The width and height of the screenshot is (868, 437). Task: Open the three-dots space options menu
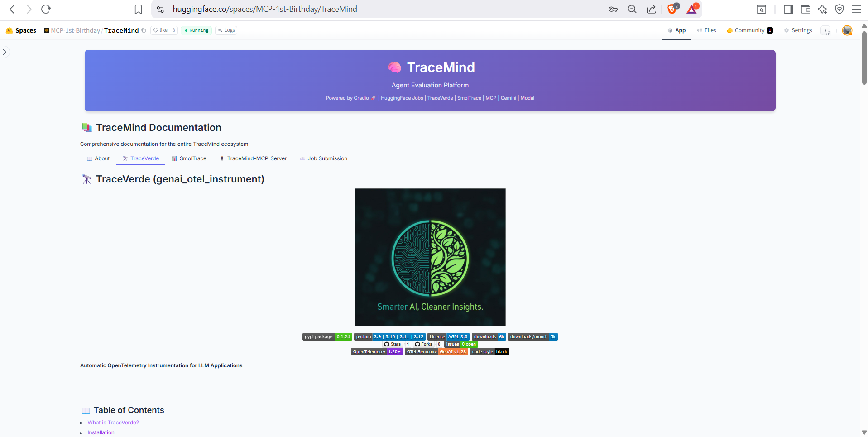[x=826, y=30]
